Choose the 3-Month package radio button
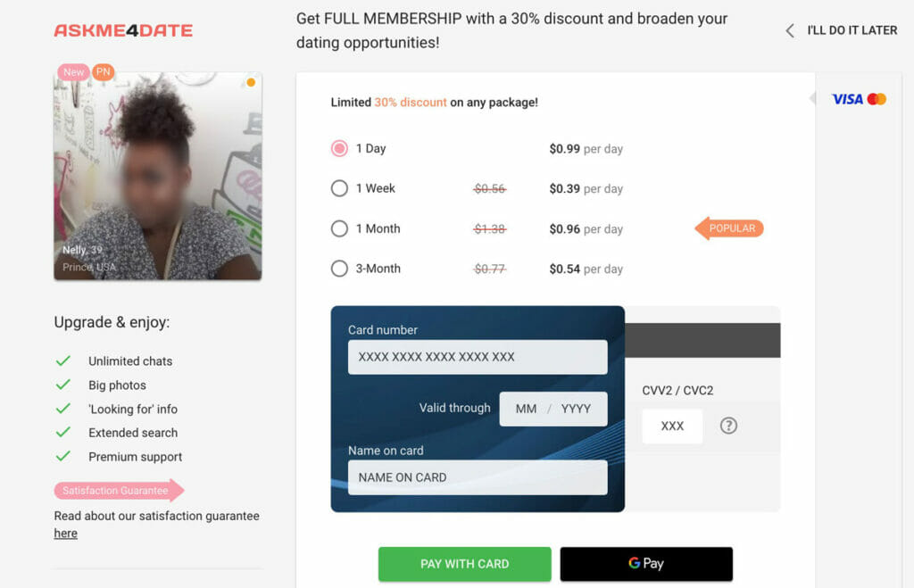Screen dimensions: 914x588 click(x=339, y=269)
